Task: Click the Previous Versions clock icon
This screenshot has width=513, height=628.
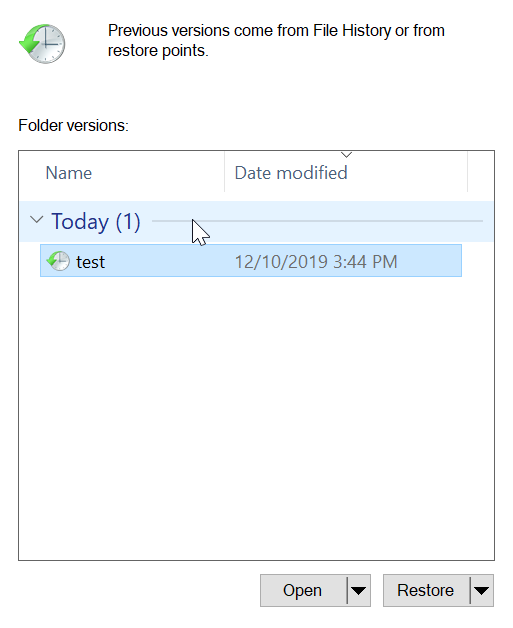Action: point(42,43)
